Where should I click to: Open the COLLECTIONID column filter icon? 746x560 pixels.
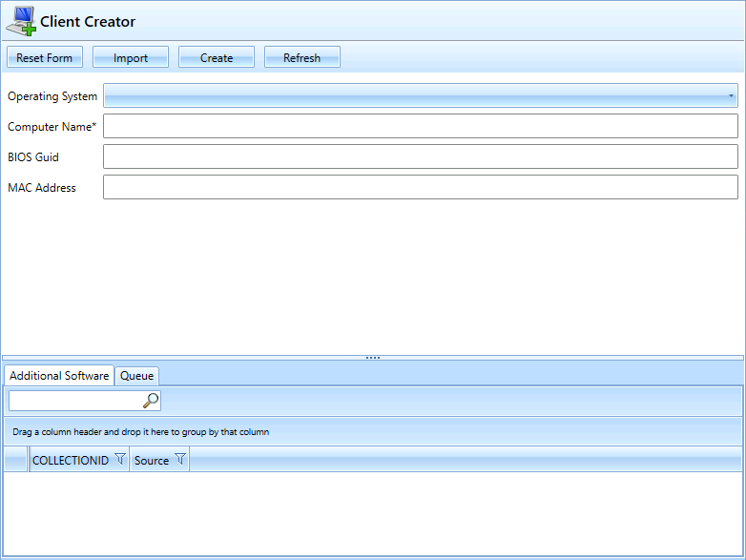[x=119, y=460]
